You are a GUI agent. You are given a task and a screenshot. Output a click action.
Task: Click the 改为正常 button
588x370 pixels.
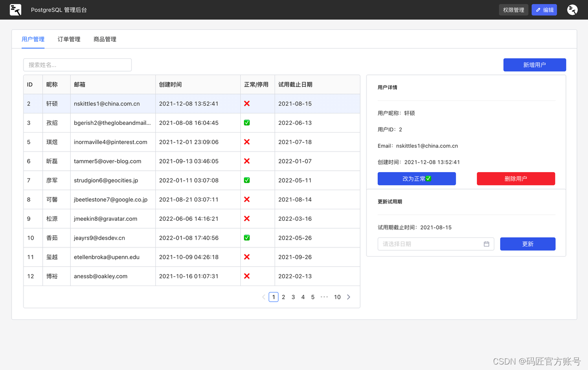pos(417,179)
